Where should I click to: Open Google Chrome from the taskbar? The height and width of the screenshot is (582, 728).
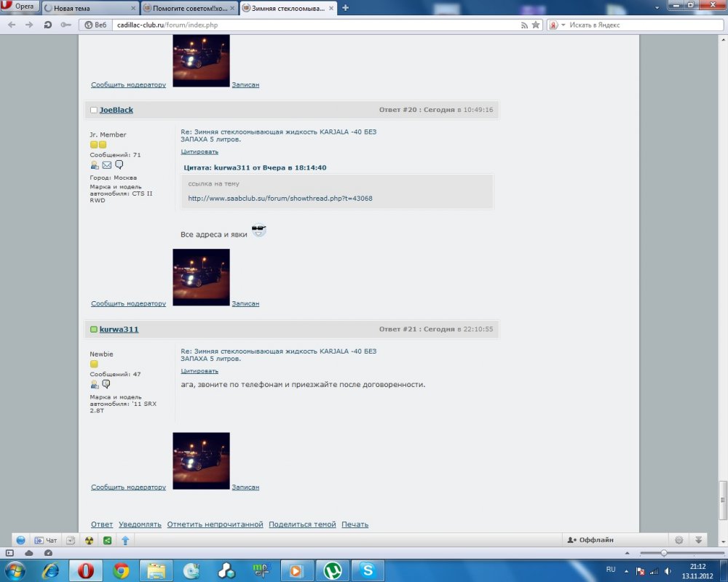[x=122, y=570]
